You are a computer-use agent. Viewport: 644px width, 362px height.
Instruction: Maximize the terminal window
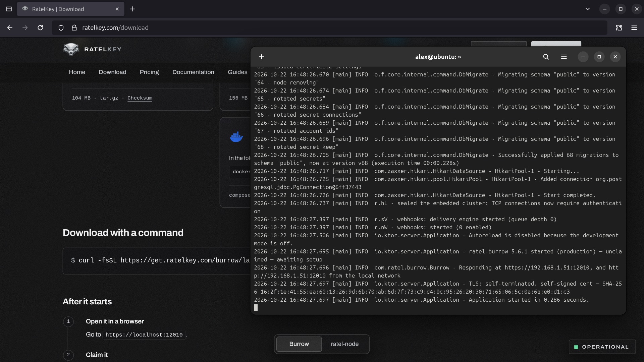click(x=599, y=57)
